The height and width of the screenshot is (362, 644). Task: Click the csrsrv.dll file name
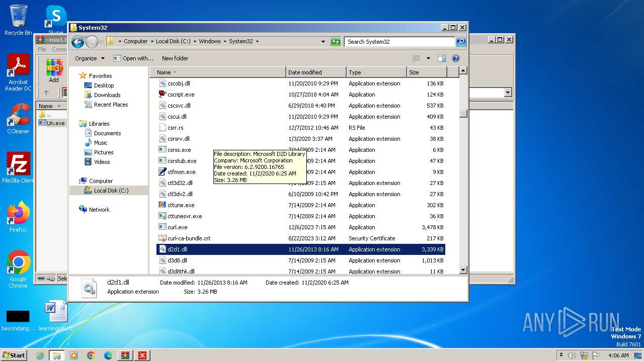(179, 139)
